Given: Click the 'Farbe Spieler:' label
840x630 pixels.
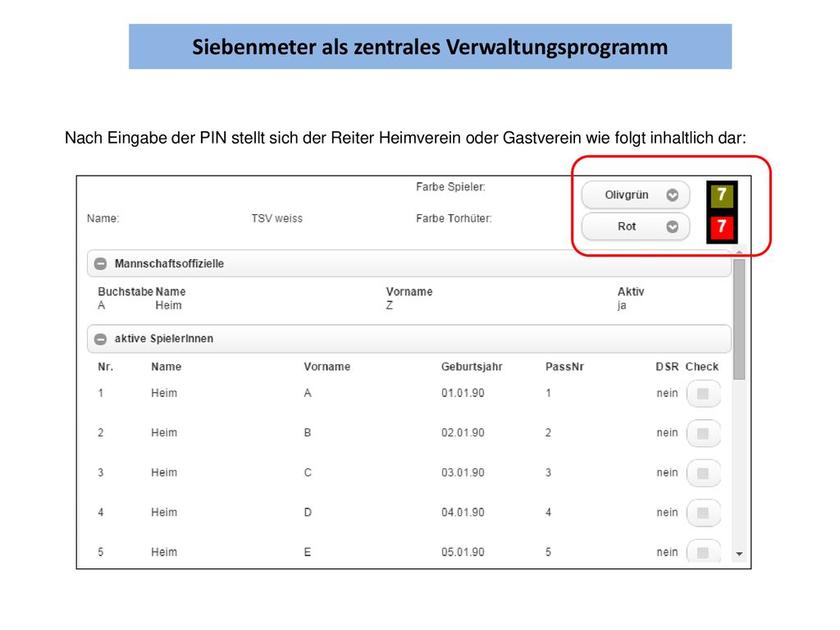Looking at the screenshot, I should [450, 187].
